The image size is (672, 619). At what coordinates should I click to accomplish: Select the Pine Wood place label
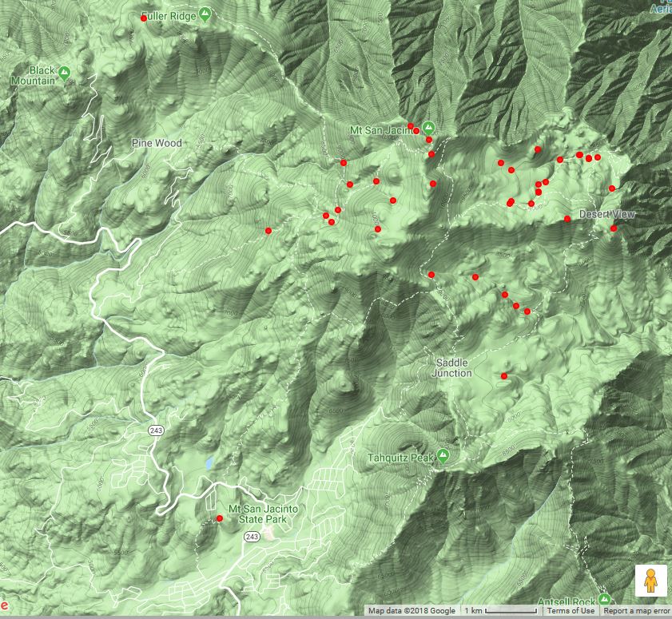click(x=157, y=143)
